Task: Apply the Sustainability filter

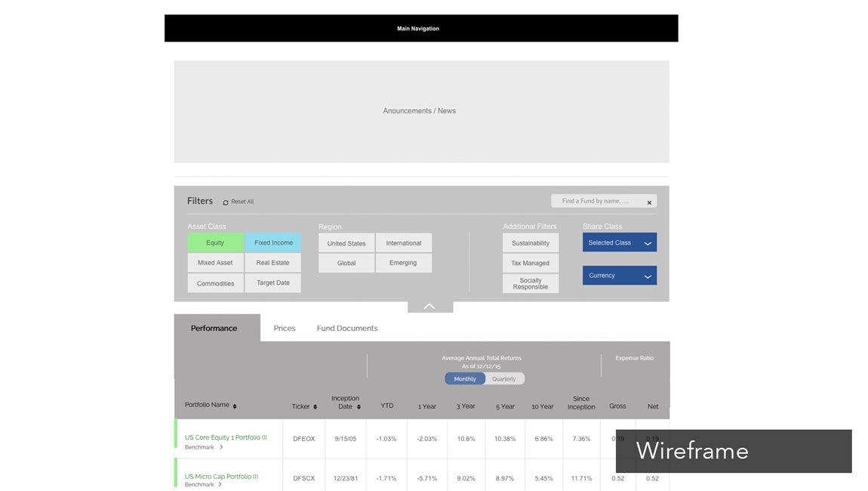Action: click(531, 243)
